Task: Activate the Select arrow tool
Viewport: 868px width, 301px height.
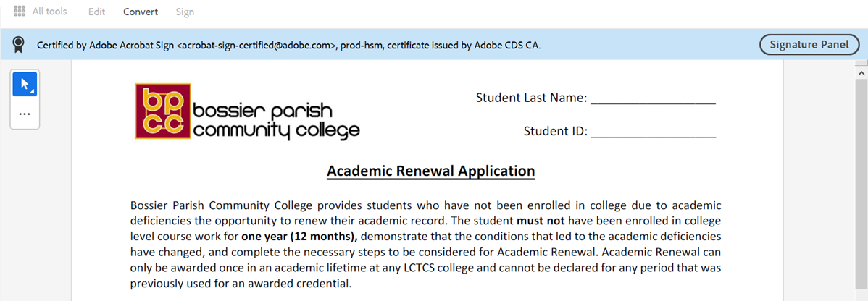Action: click(x=25, y=85)
